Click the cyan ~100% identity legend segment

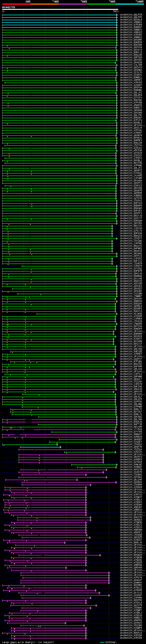coord(130,4)
